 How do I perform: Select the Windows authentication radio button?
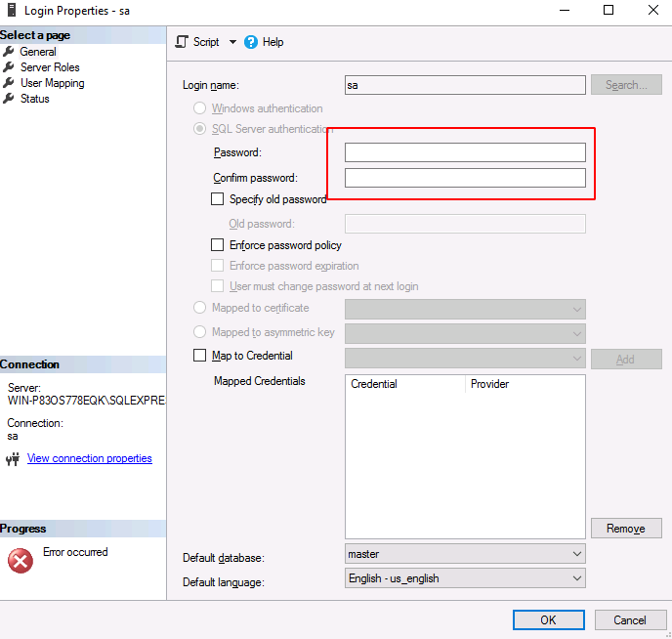[x=199, y=108]
